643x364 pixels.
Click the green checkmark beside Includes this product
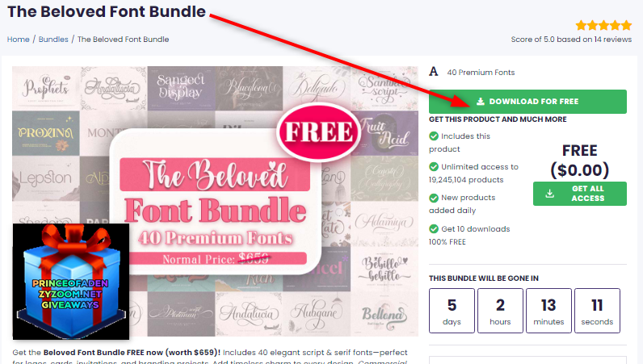(434, 136)
